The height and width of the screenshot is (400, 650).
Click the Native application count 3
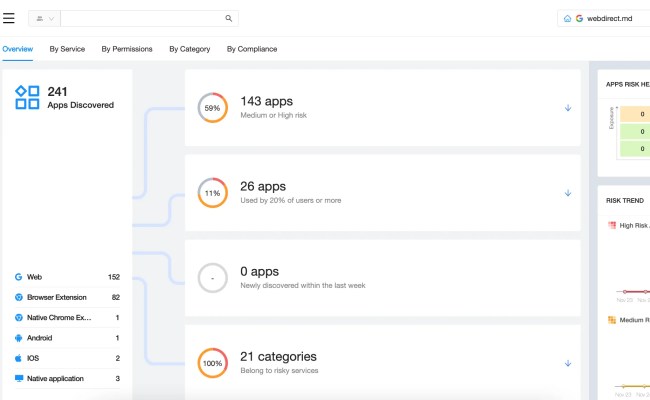tap(118, 378)
